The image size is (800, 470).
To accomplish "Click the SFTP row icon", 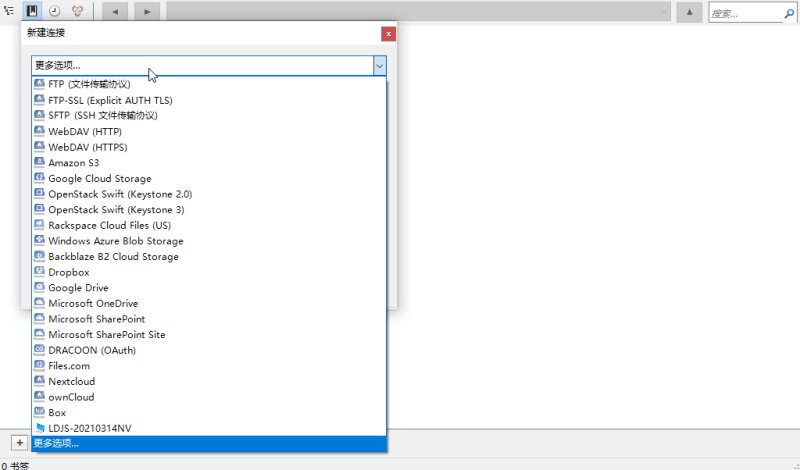I will coord(39,115).
